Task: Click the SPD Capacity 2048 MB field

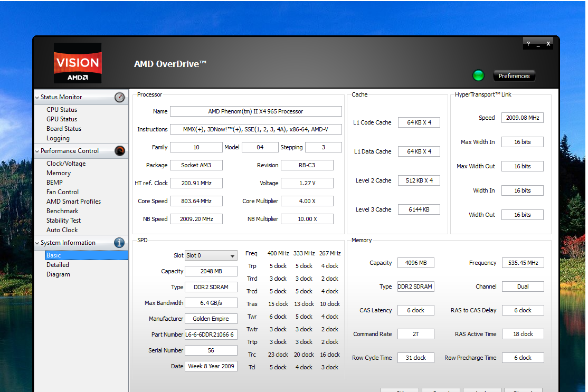Action: click(211, 271)
